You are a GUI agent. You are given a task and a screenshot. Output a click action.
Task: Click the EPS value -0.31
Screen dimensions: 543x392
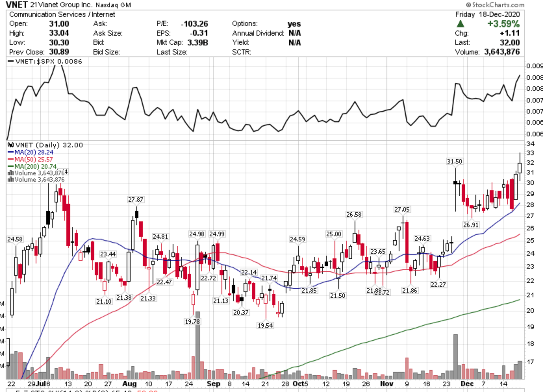pyautogui.click(x=199, y=33)
